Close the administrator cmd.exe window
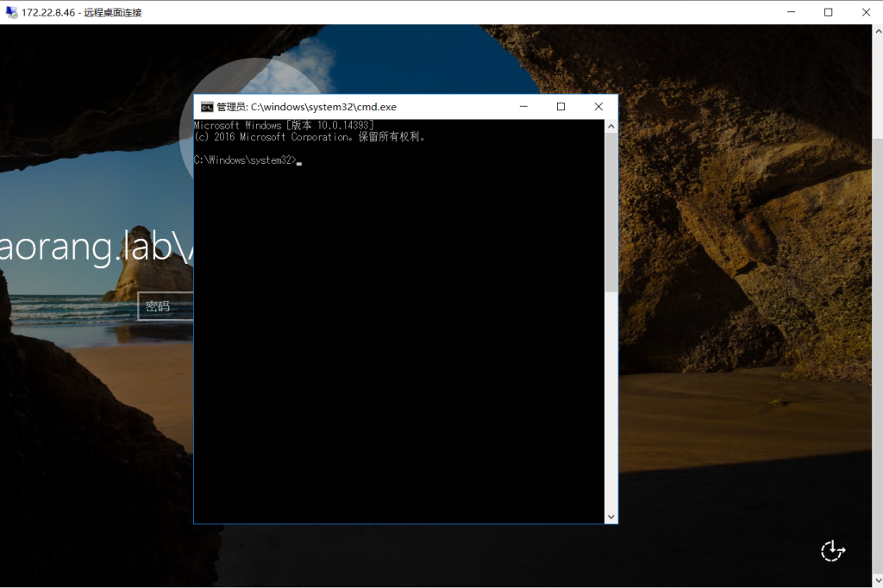This screenshot has height=588, width=883. pos(598,107)
